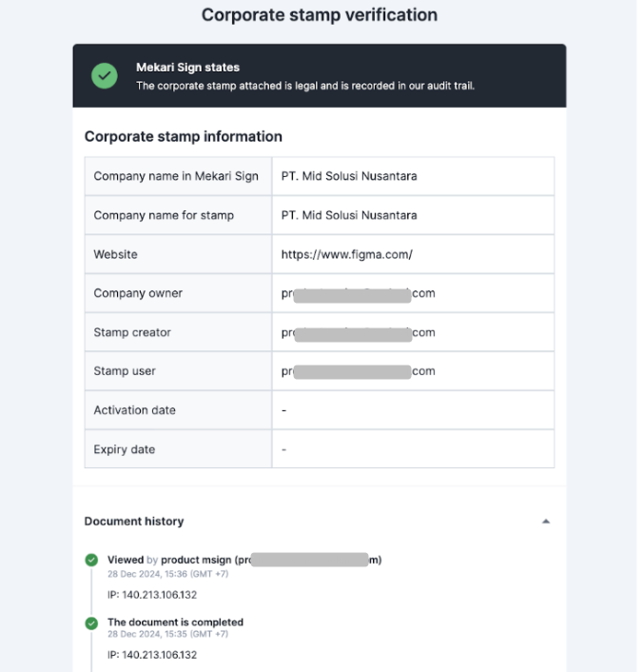Viewport: 643px width, 672px height.
Task: Click company name for stamp value cell
Action: [x=413, y=215]
